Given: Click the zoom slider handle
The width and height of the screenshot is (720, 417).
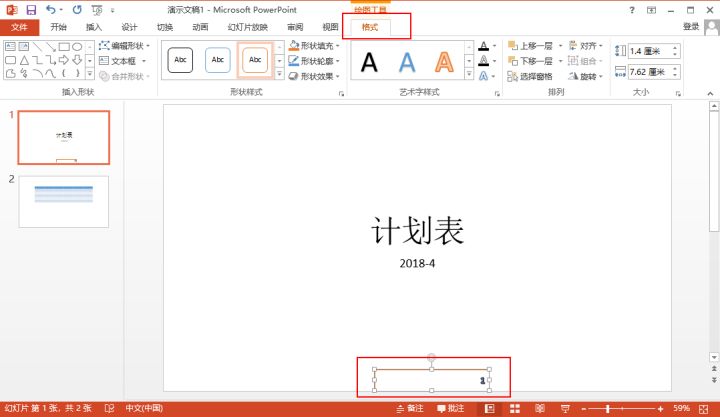Looking at the screenshot, I should [608, 408].
